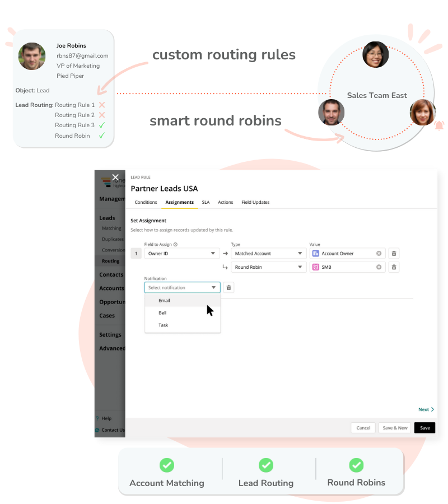Choose Email from the notification options

164,300
